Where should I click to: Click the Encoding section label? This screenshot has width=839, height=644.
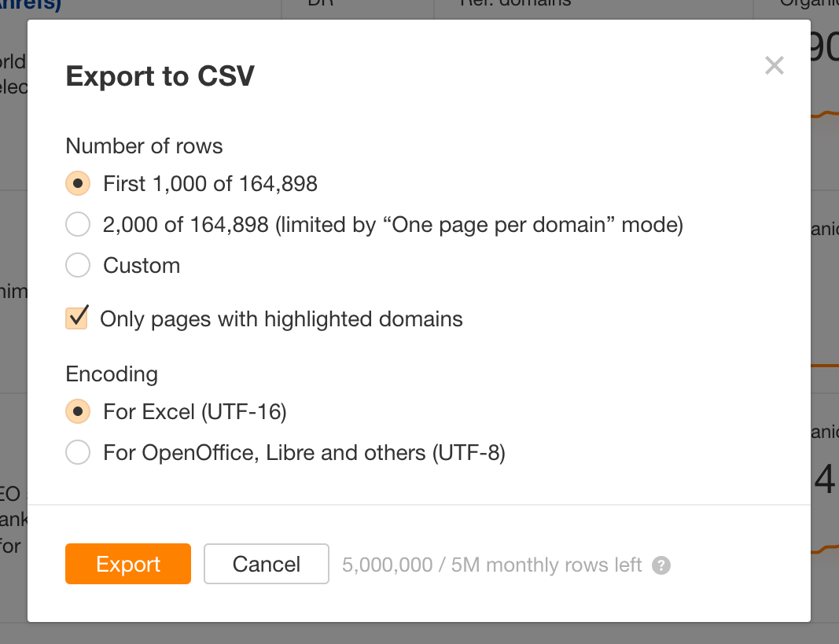click(x=112, y=374)
